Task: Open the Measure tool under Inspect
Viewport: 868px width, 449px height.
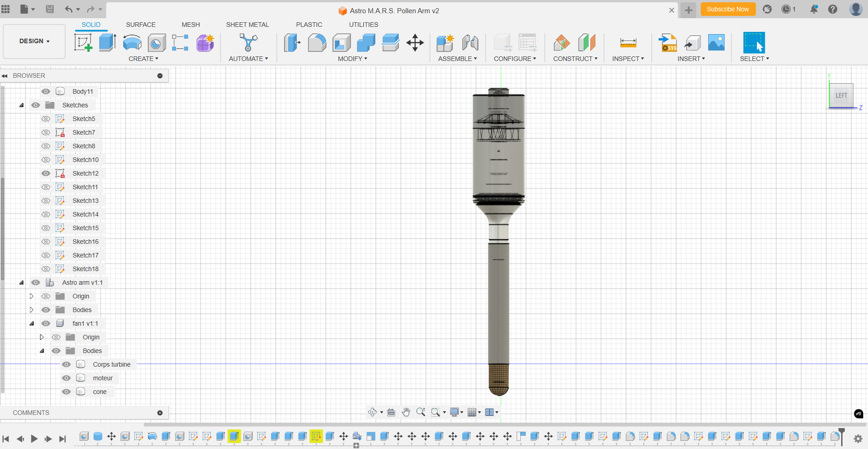Action: (x=628, y=43)
